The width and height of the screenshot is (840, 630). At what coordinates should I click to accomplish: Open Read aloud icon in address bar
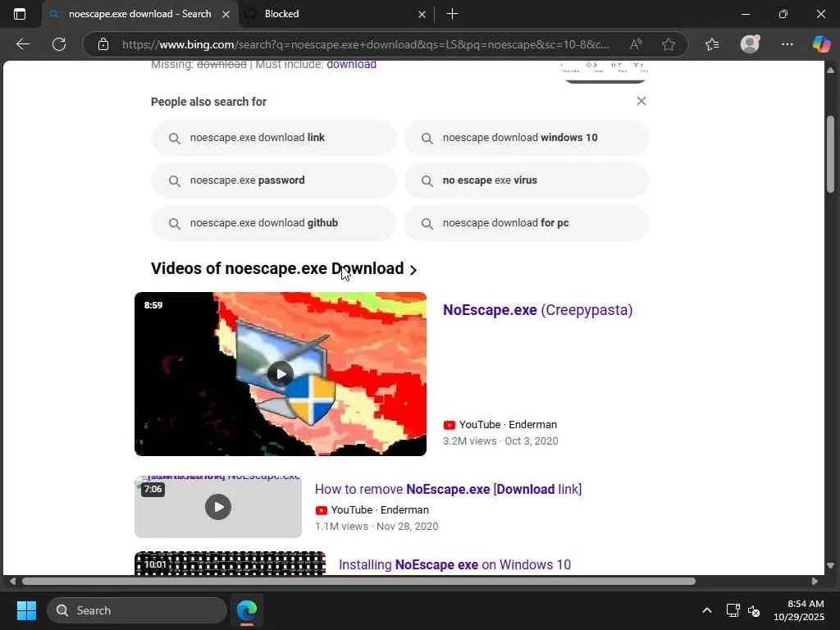point(636,44)
